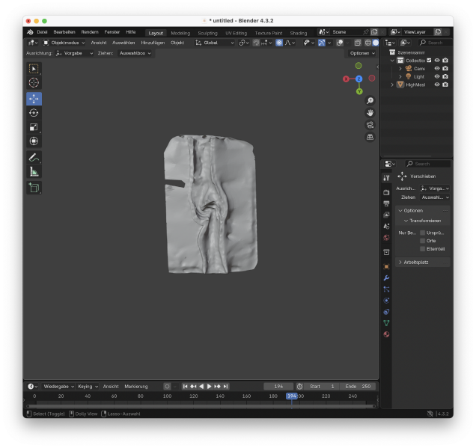This screenshot has width=476, height=448.
Task: Toggle Collection exclude checkbox
Action: point(429,61)
